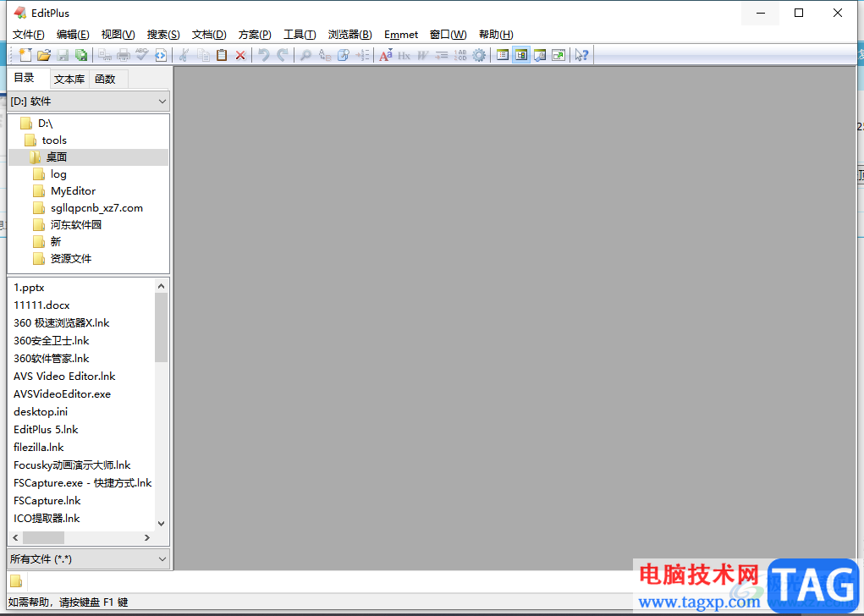Toggle the Hx hex viewer icon
This screenshot has height=616, width=864.
coord(404,54)
